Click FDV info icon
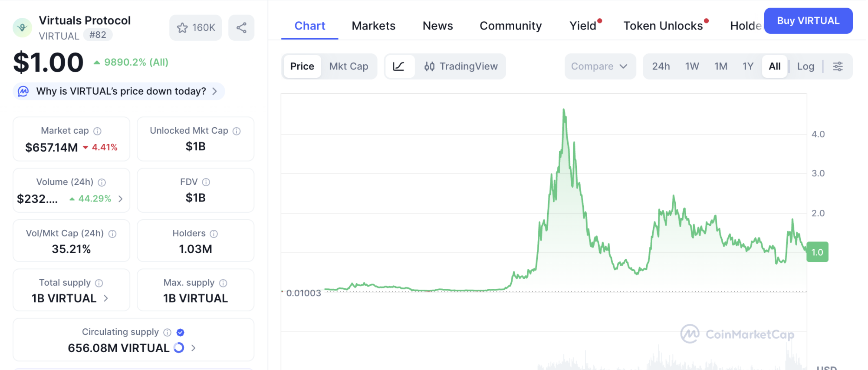The image size is (868, 370). click(206, 182)
